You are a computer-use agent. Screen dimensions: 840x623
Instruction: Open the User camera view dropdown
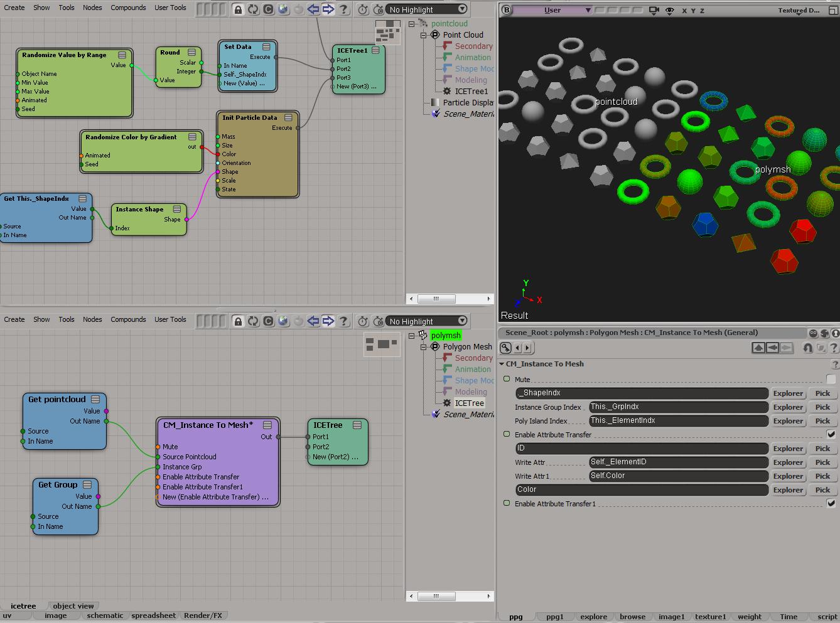pyautogui.click(x=553, y=10)
